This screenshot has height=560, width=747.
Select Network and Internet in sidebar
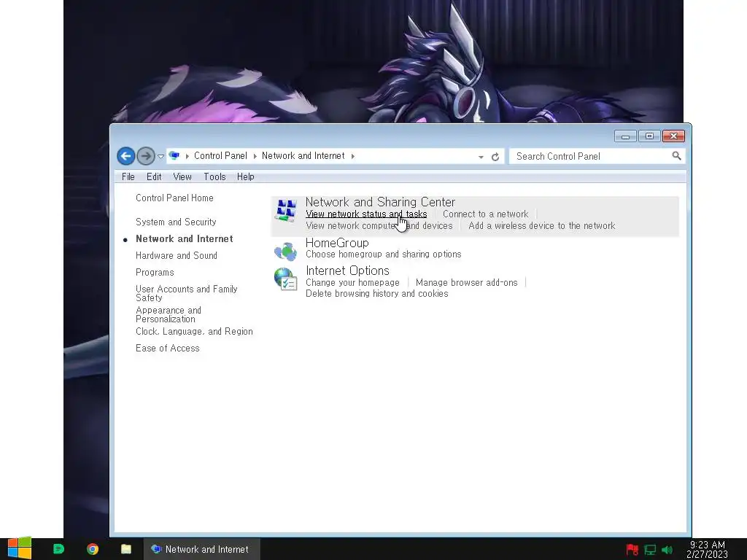point(185,238)
